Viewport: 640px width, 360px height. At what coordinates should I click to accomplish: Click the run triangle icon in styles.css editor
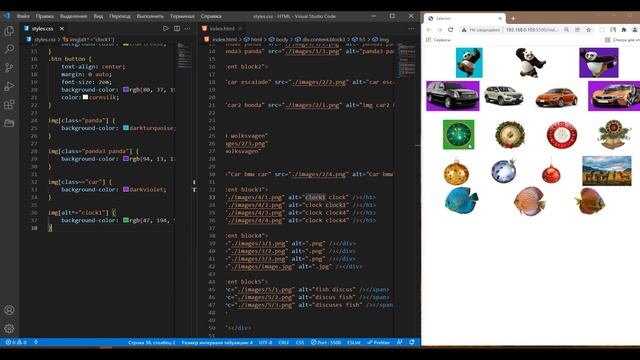pyautogui.click(x=166, y=29)
